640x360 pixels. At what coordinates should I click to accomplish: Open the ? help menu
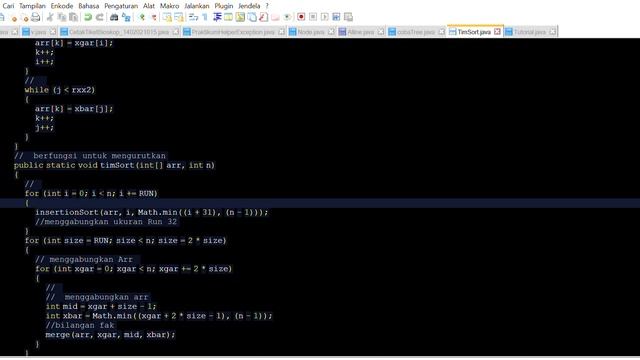click(267, 6)
